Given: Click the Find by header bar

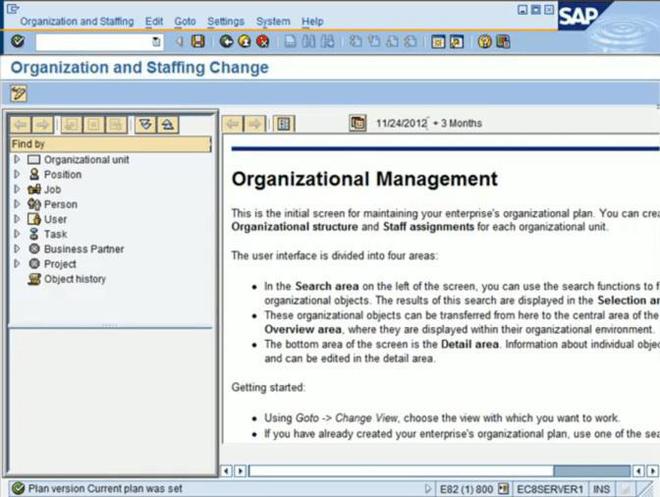Looking at the screenshot, I should point(110,144).
